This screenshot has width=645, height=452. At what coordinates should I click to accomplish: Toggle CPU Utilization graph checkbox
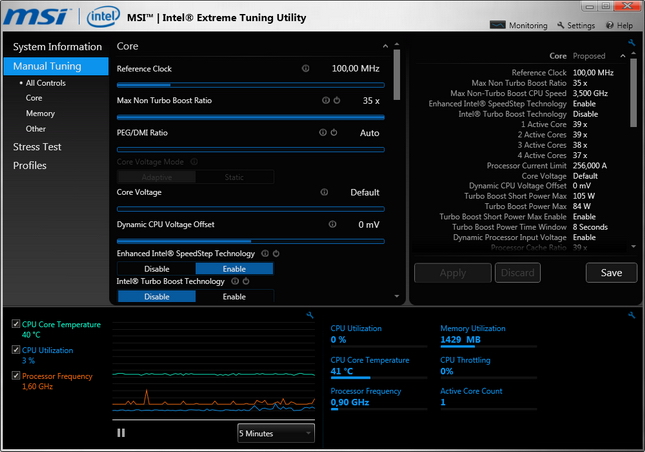pyautogui.click(x=16, y=350)
